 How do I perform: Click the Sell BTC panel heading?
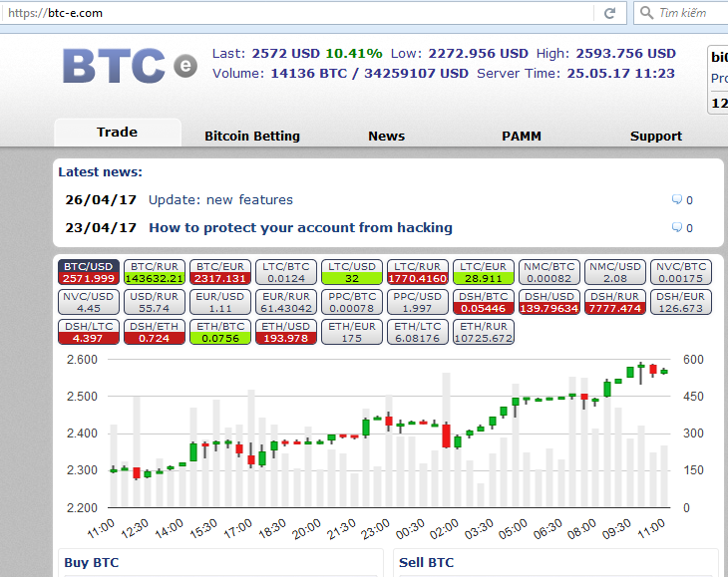[426, 563]
